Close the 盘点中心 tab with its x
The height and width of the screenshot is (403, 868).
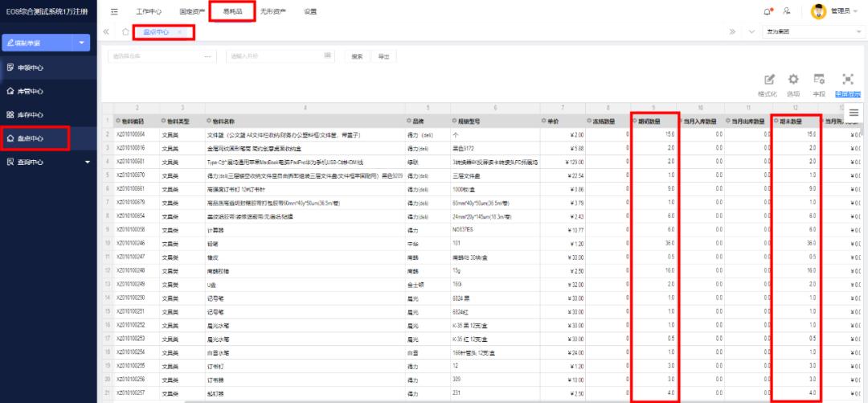click(179, 32)
